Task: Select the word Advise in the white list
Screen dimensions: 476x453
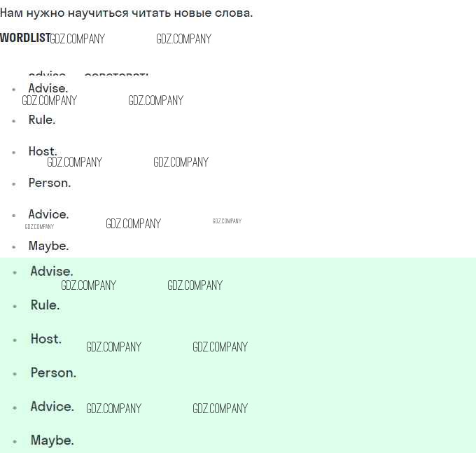Action: [48, 88]
